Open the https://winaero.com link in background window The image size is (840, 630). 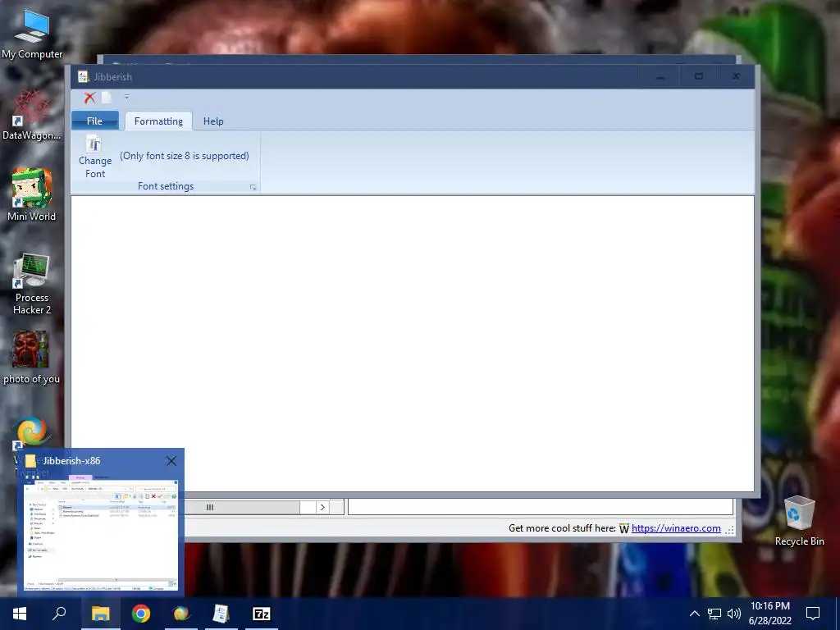(x=676, y=528)
